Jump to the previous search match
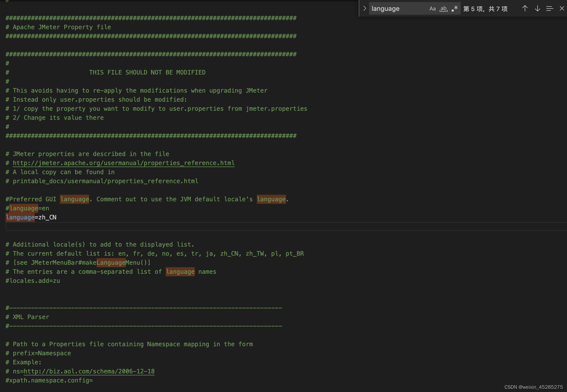The image size is (567, 392). [525, 8]
